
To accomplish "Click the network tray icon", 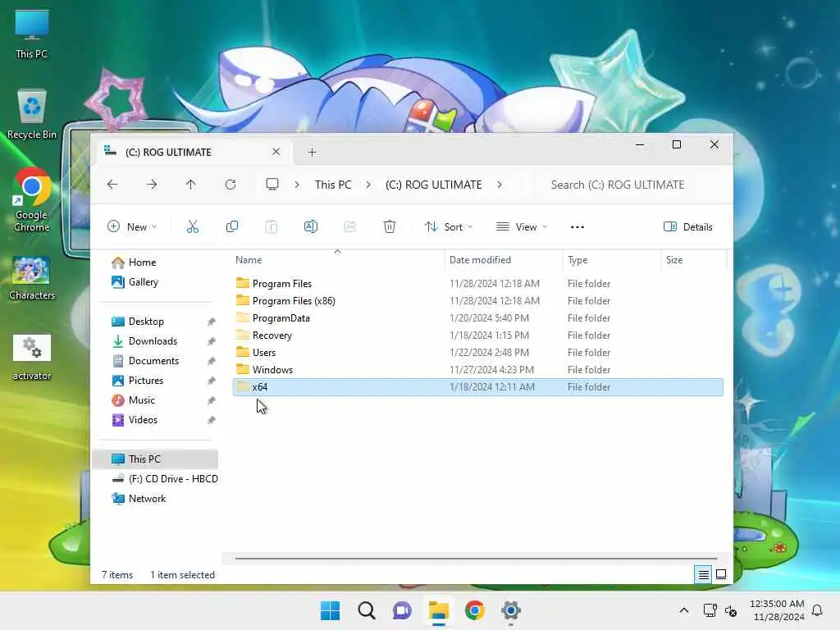I will click(x=710, y=610).
